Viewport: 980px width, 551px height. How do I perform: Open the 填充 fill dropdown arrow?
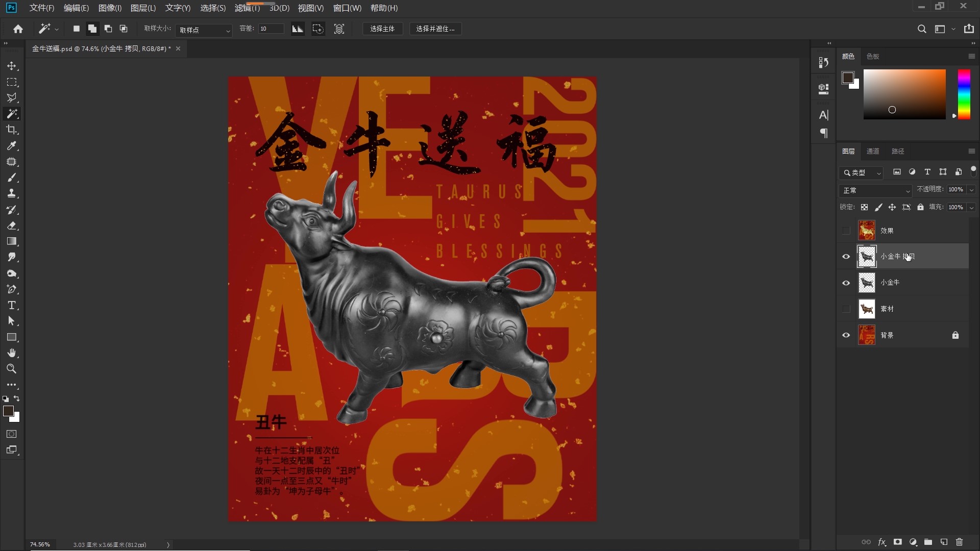coord(971,207)
